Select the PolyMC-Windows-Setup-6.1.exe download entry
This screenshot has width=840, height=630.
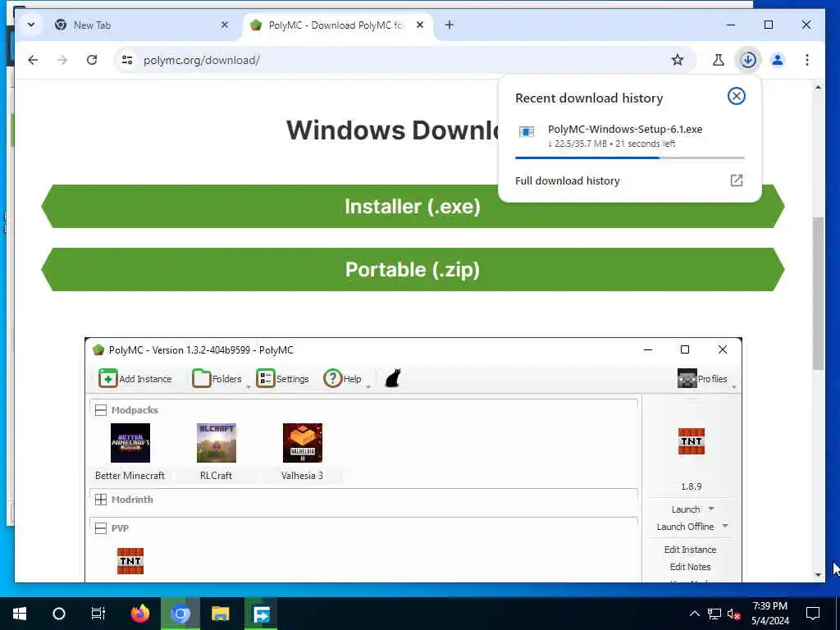[629, 135]
